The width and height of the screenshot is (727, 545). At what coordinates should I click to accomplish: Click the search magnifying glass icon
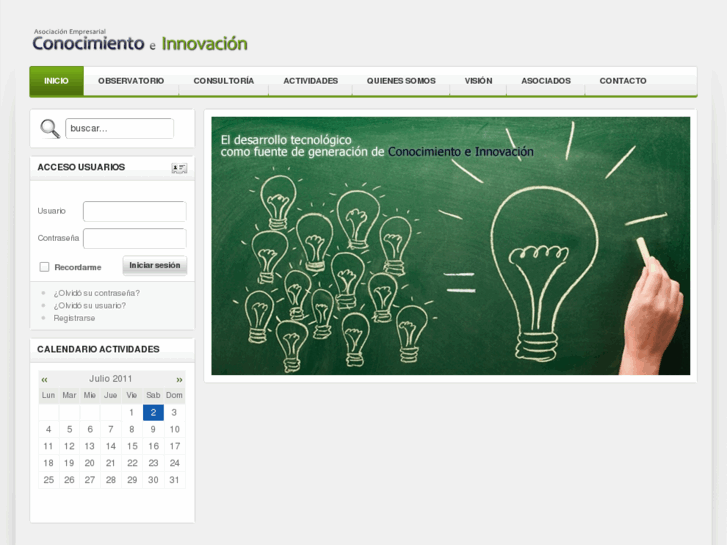pyautogui.click(x=50, y=128)
